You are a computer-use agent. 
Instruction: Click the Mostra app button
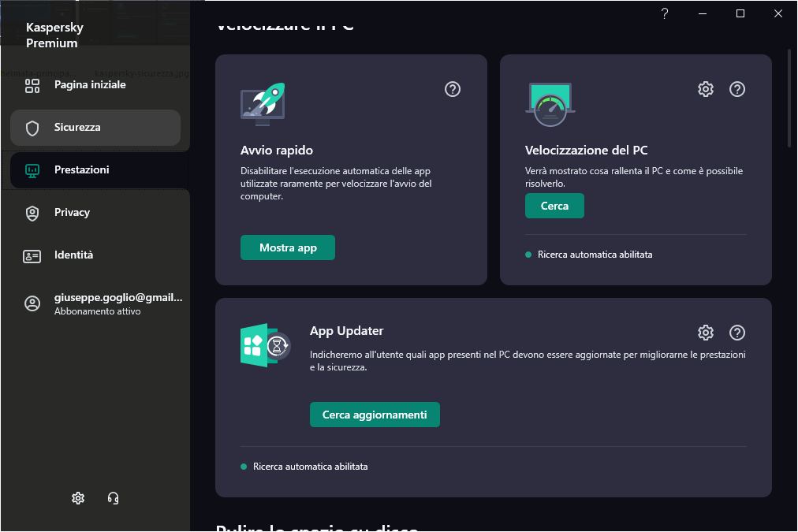click(x=288, y=247)
